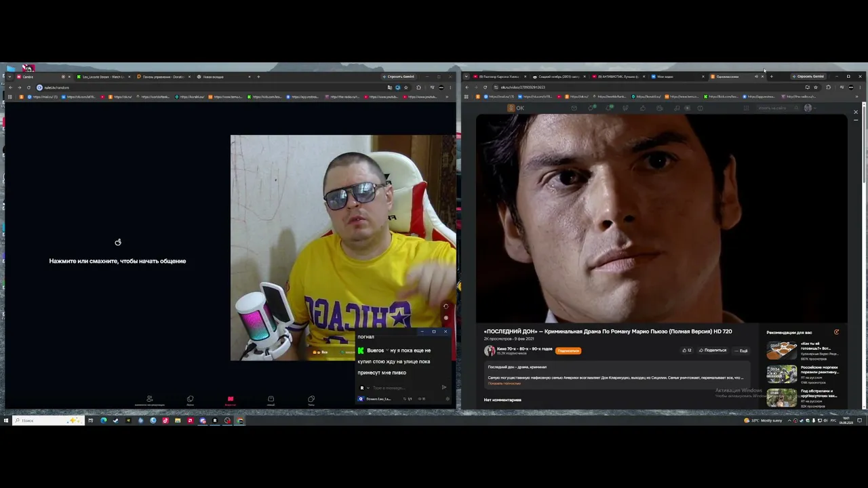Click the 'ПОСЛЕДНИЙ ДОН' video player
Screen dimensions: 868x488
pyautogui.click(x=662, y=218)
